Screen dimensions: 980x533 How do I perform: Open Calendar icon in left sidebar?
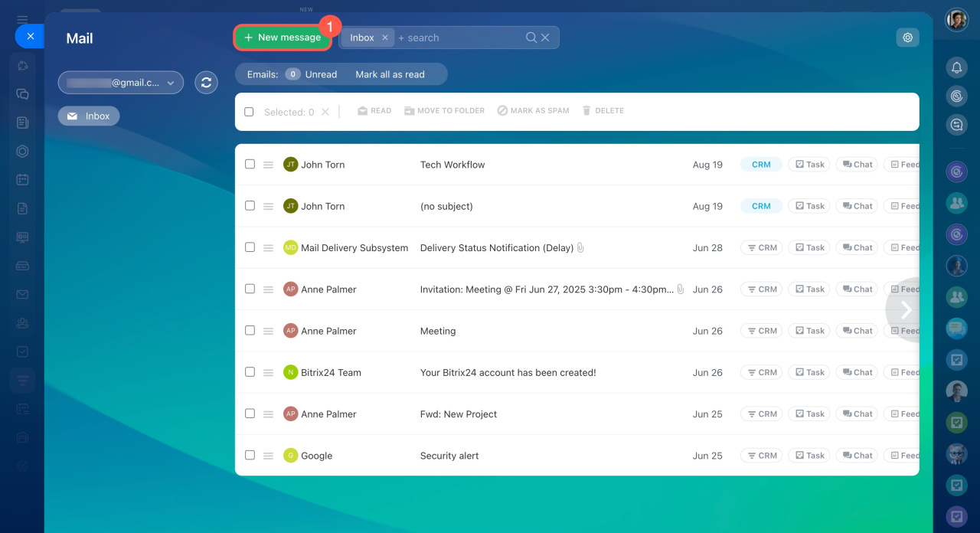pos(23,180)
